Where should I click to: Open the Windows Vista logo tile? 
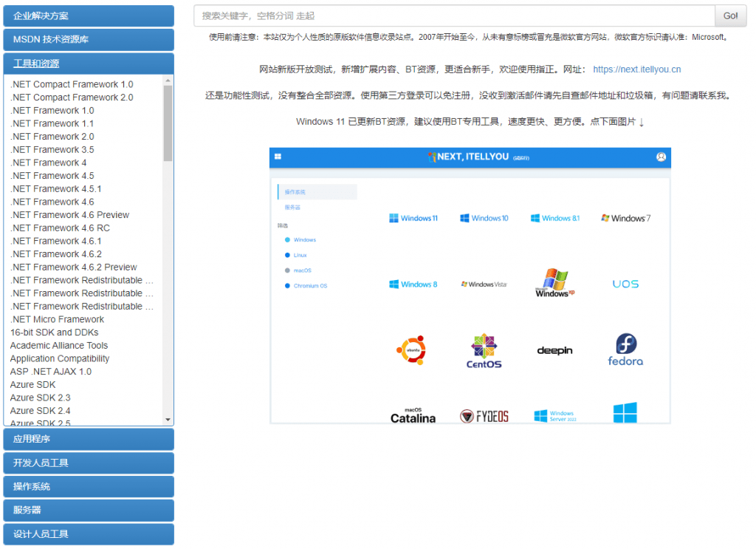pyautogui.click(x=484, y=284)
